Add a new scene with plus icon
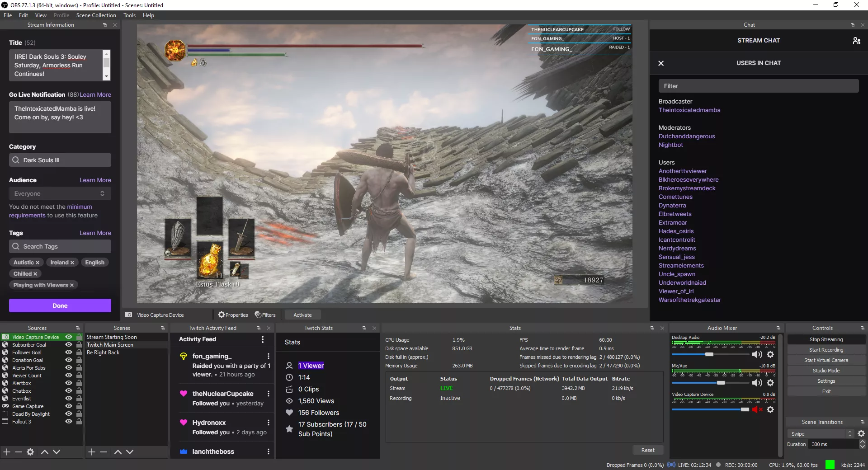 pos(91,452)
